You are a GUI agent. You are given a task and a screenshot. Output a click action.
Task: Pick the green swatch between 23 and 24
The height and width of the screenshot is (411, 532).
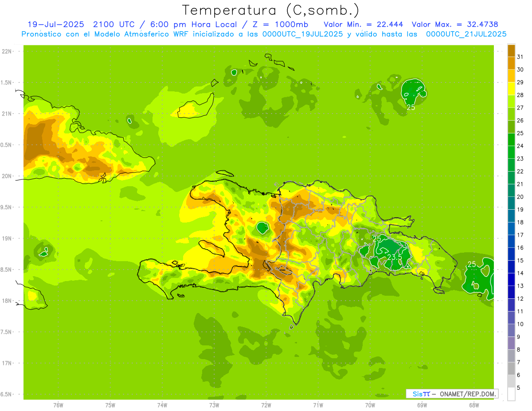tap(511, 152)
